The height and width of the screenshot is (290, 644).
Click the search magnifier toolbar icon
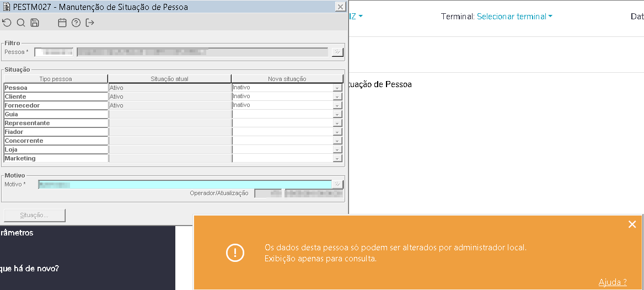click(21, 23)
